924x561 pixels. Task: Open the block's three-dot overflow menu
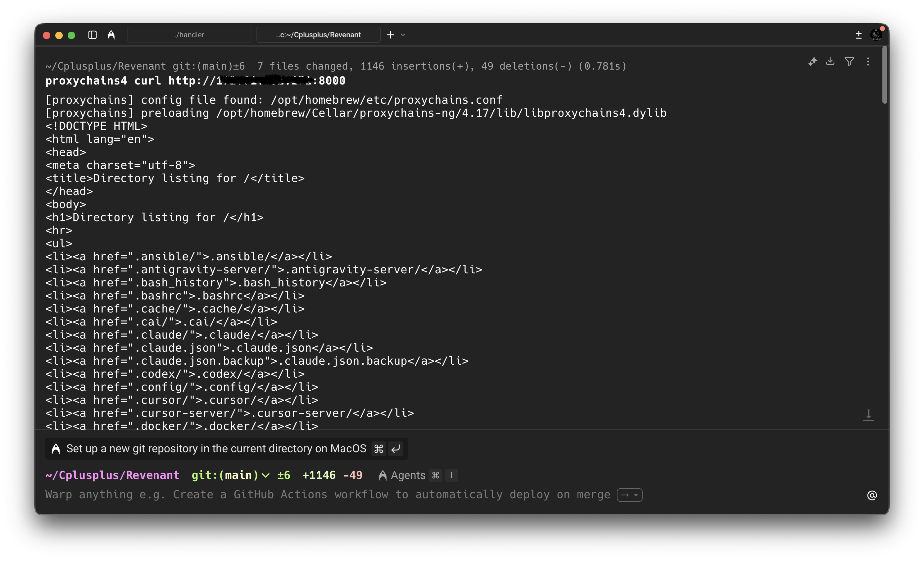point(868,61)
